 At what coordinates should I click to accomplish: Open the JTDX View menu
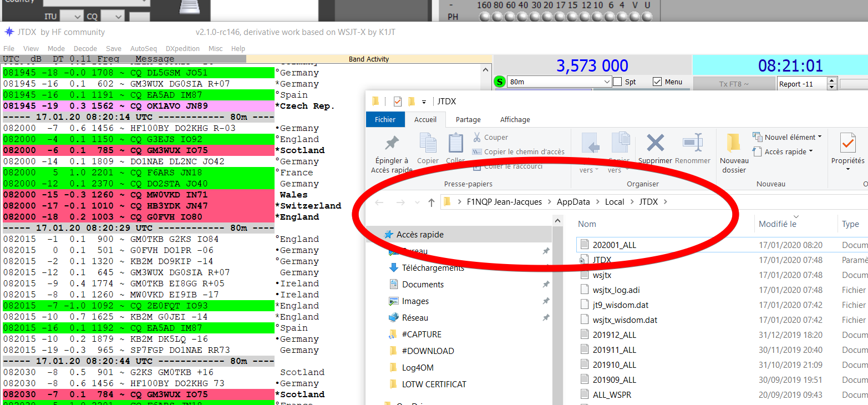click(31, 49)
